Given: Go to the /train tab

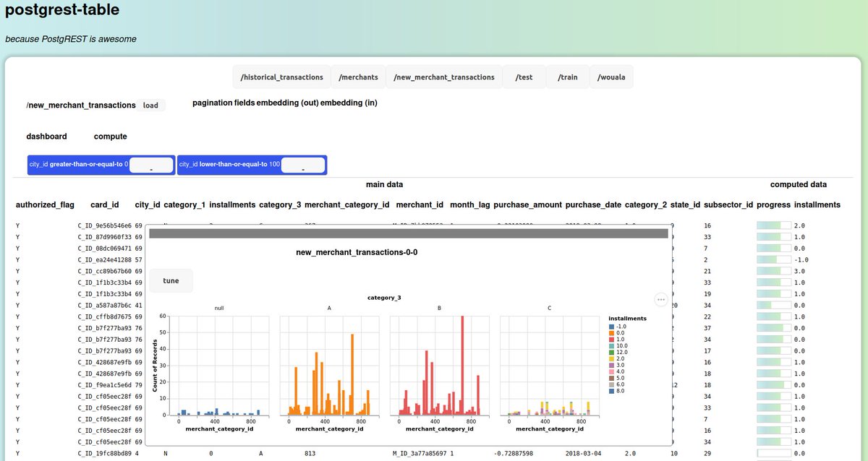Looking at the screenshot, I should coord(568,77).
